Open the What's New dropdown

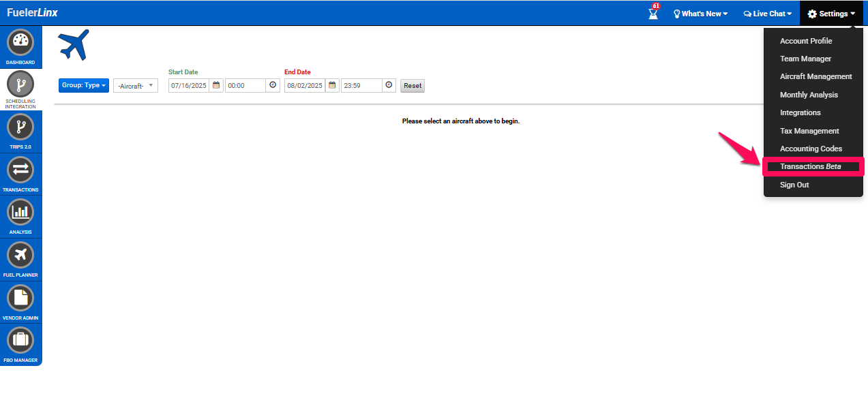[x=700, y=14]
